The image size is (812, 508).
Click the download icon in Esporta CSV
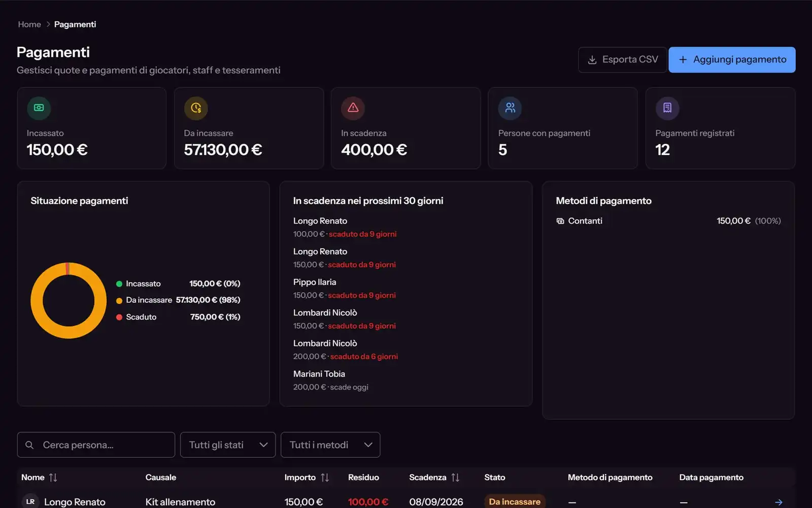click(592, 60)
